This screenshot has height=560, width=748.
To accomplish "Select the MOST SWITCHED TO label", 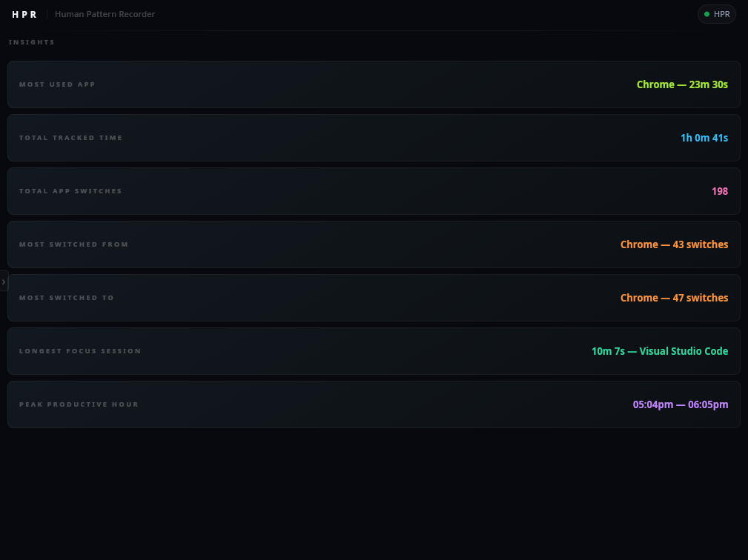I will coord(67,298).
